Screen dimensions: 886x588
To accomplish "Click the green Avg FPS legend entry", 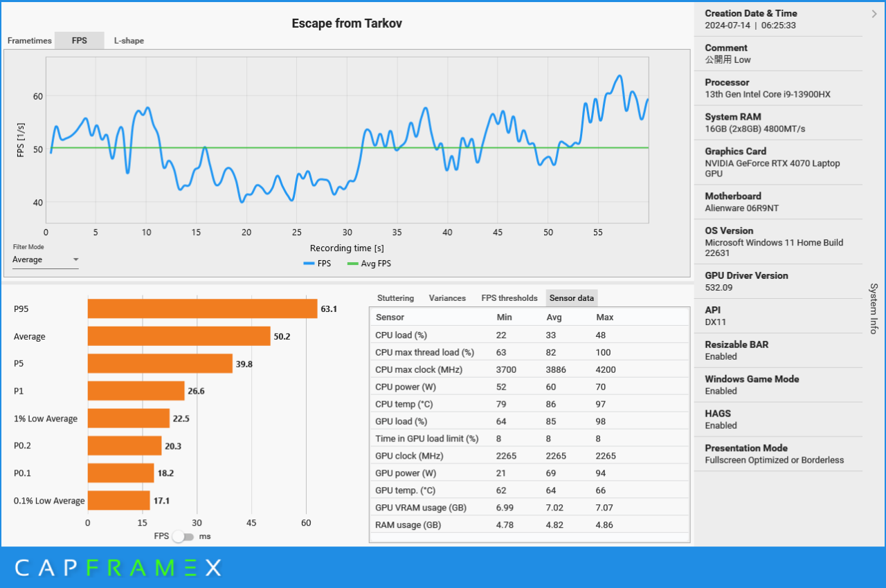I will point(369,264).
